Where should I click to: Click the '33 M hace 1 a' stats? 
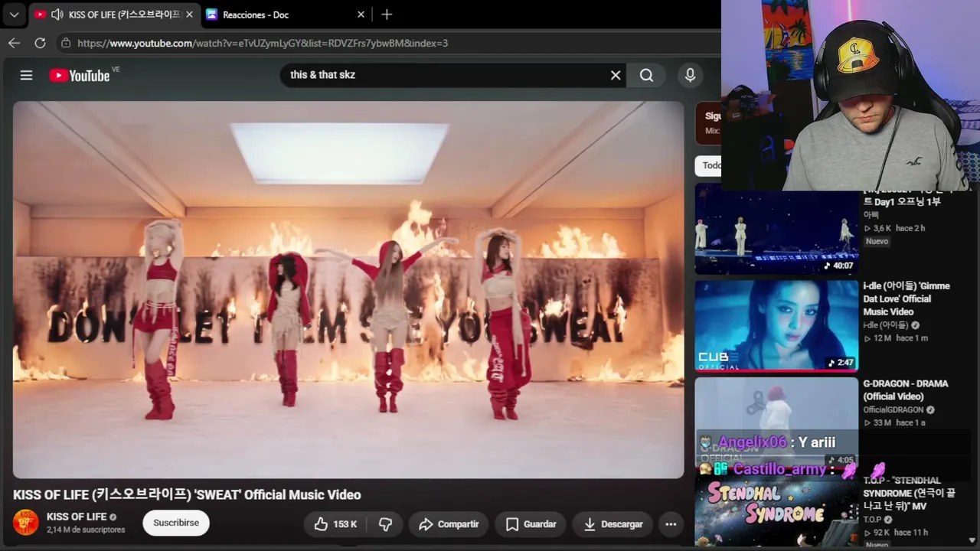point(895,422)
